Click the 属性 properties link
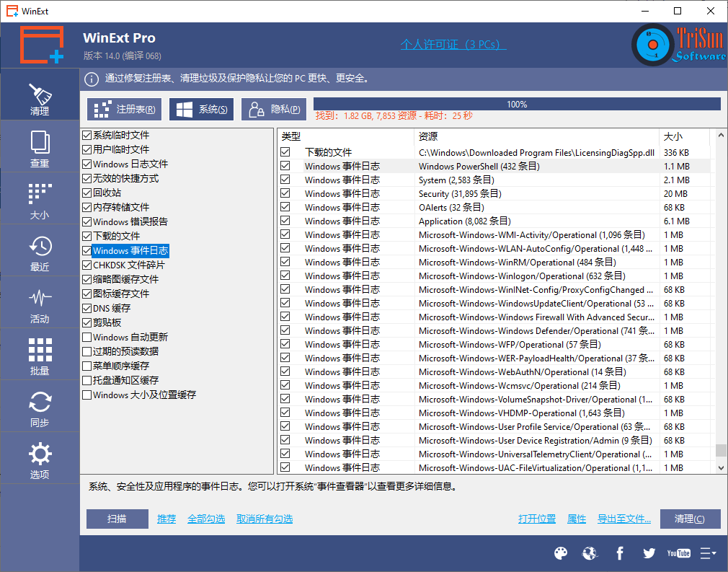728x572 pixels. (577, 519)
